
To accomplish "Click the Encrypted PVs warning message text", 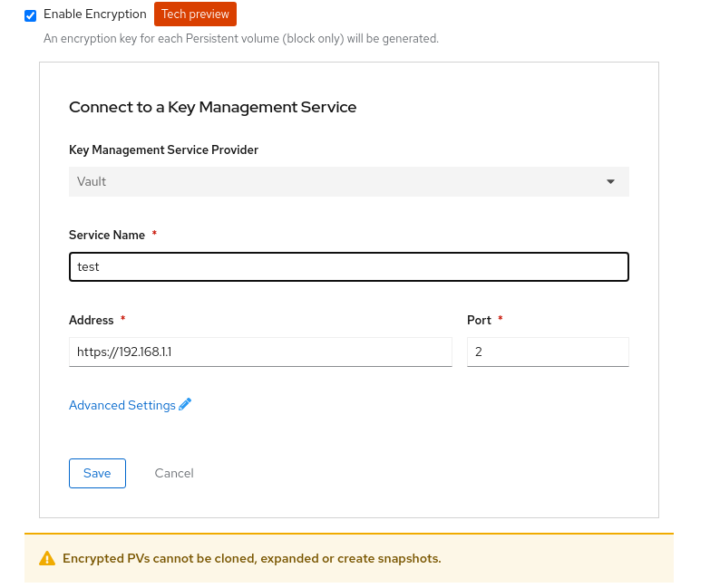I will click(251, 558).
